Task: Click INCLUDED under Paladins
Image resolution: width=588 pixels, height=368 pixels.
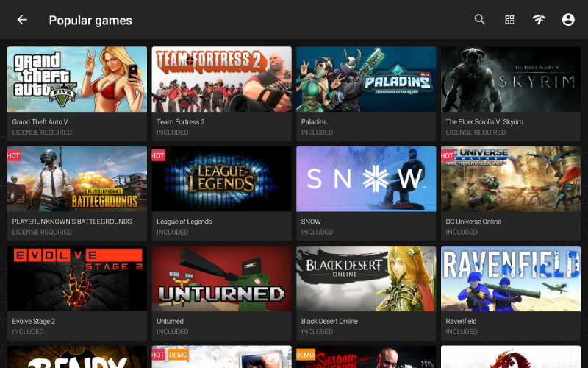Action: coord(317,132)
